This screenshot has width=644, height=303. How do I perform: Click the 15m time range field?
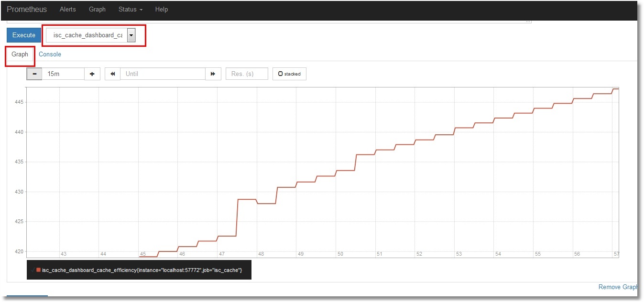coord(63,74)
